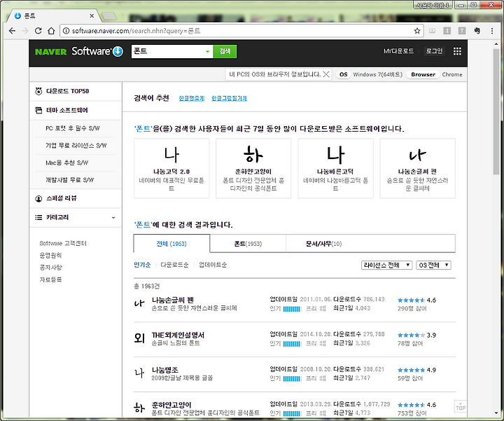
Task: Click the 나눔명조 result icon
Action: point(139,373)
